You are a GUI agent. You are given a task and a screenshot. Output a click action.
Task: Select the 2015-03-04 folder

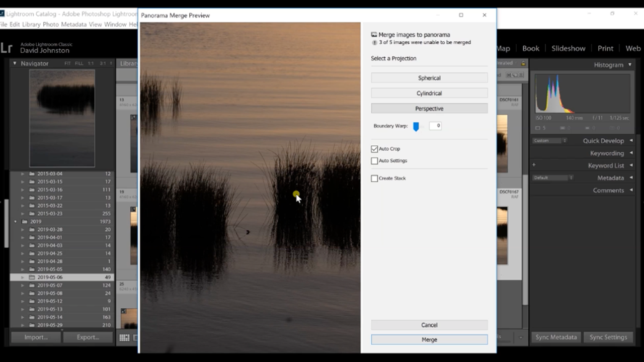[62, 173]
